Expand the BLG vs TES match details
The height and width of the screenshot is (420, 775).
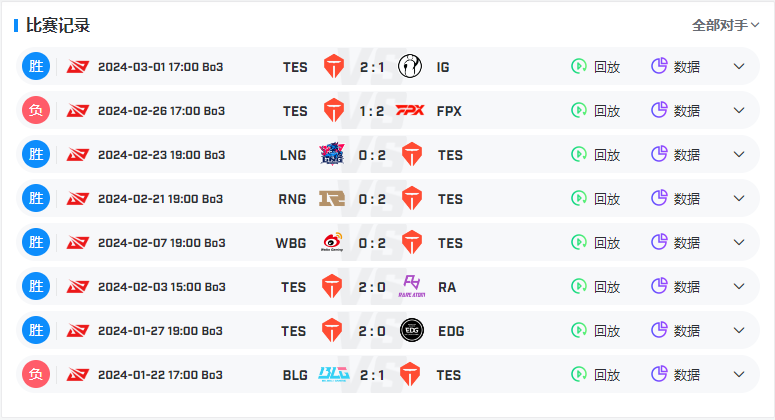(x=739, y=374)
